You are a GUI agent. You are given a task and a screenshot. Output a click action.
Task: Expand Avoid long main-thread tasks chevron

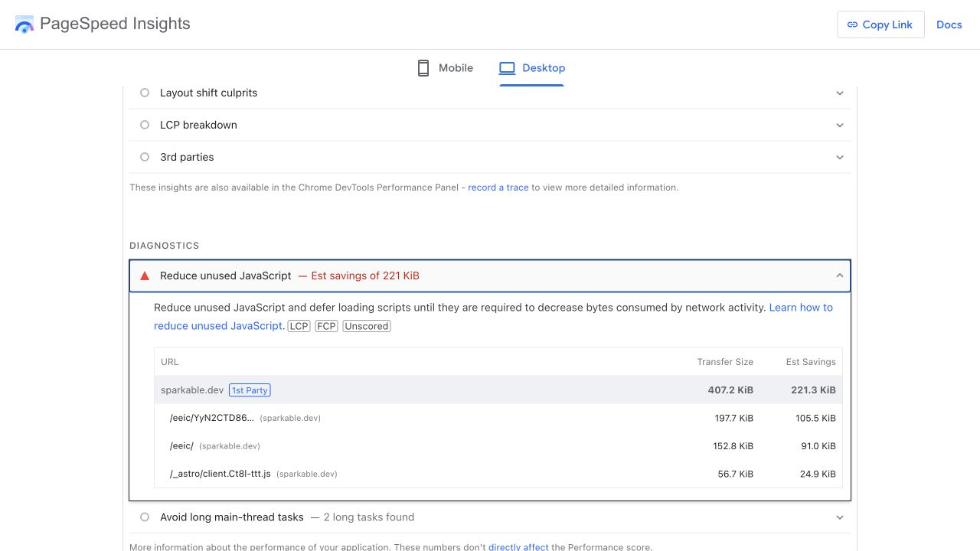click(x=840, y=517)
